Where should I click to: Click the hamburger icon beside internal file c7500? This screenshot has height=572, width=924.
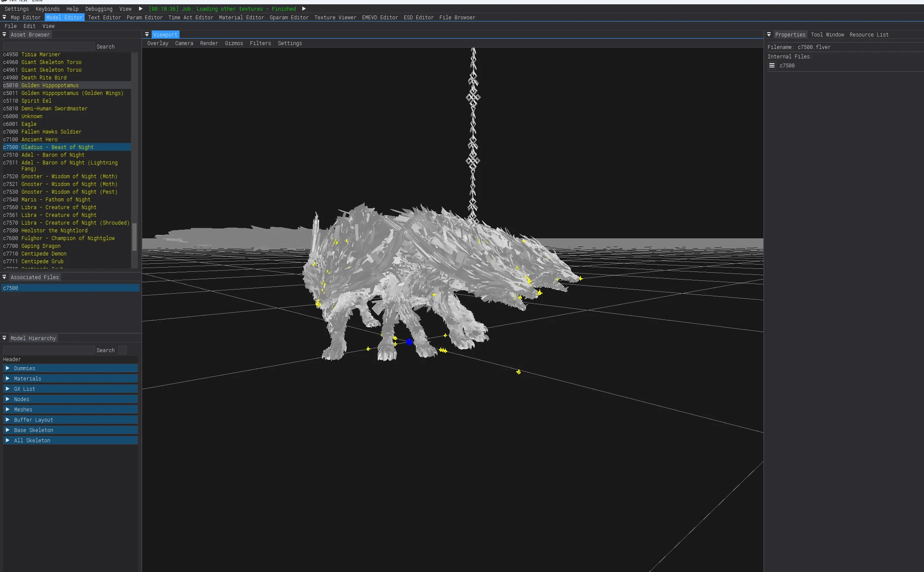pyautogui.click(x=772, y=66)
